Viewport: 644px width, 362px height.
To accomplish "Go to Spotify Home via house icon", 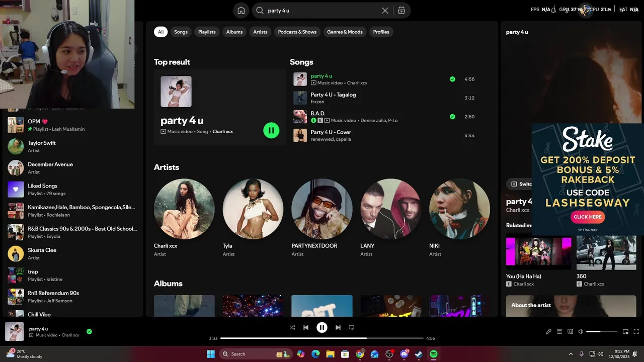I will point(241,11).
